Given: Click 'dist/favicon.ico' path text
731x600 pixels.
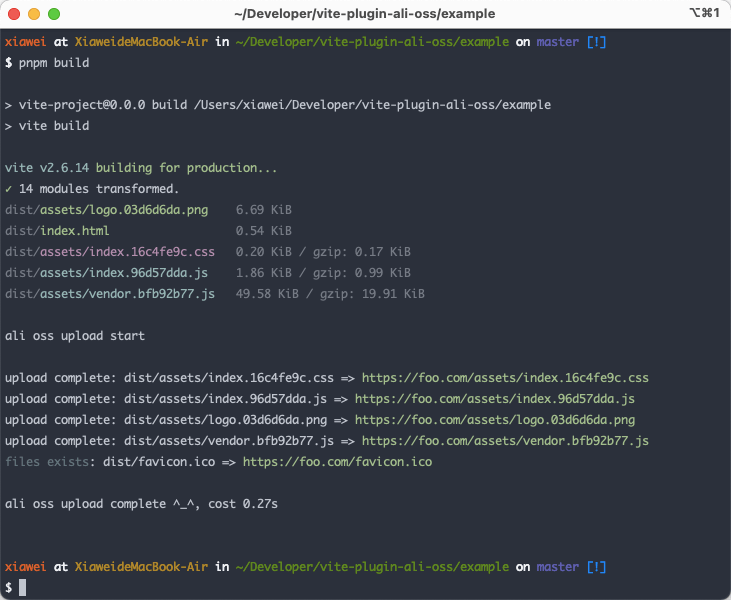Looking at the screenshot, I should (x=159, y=462).
